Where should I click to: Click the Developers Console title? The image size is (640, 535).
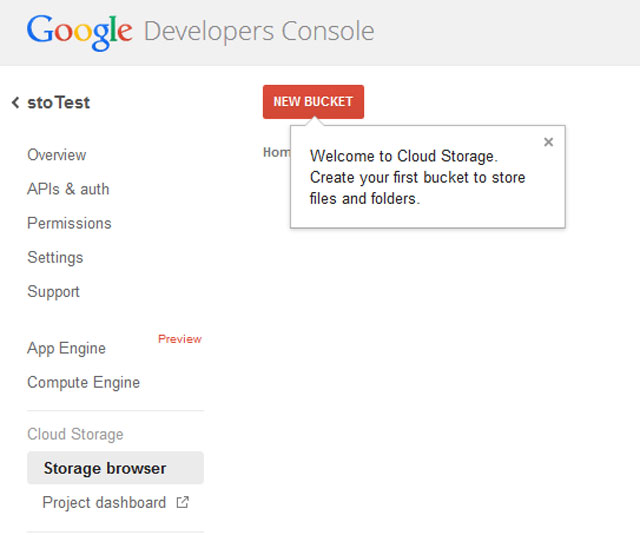tap(259, 31)
